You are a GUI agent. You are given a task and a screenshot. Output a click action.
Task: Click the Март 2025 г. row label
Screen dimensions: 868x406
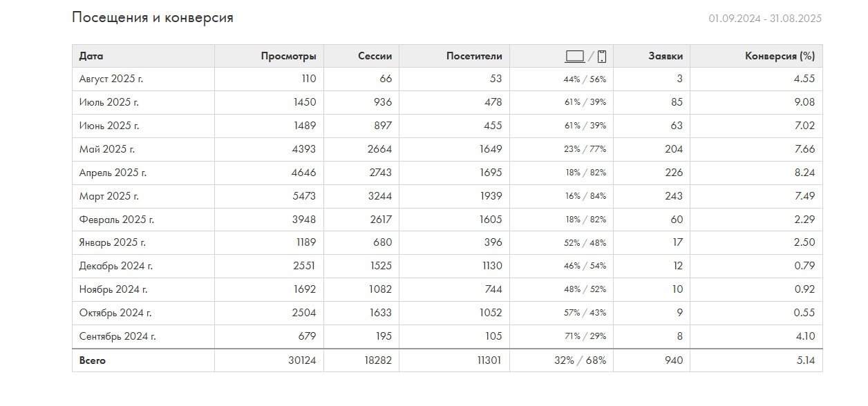pos(109,196)
